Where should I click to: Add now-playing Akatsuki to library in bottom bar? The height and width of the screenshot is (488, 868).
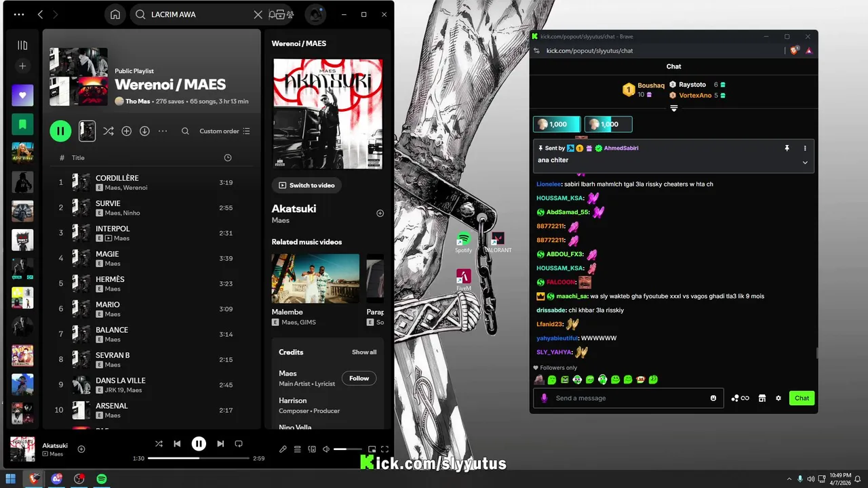click(x=81, y=449)
